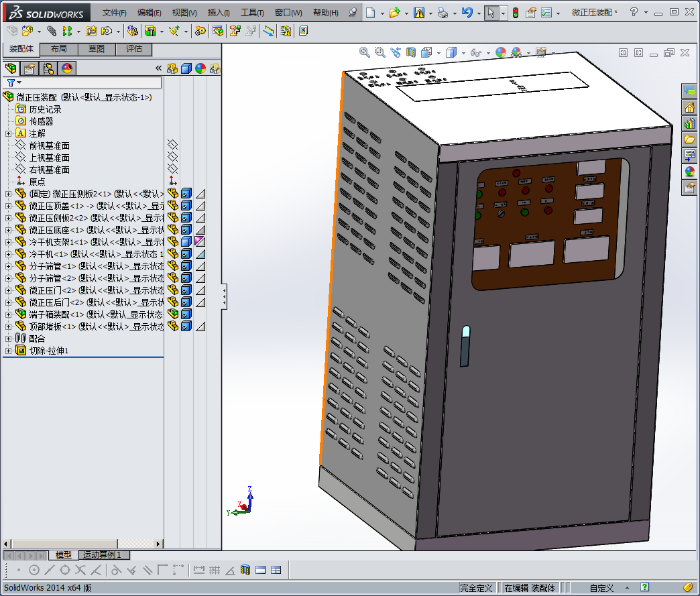Click the Zoom to Fit magnifier icon

(x=364, y=52)
